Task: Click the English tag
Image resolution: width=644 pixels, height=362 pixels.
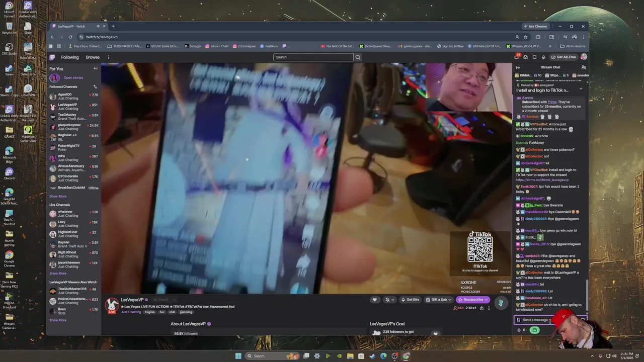Action: [150, 312]
